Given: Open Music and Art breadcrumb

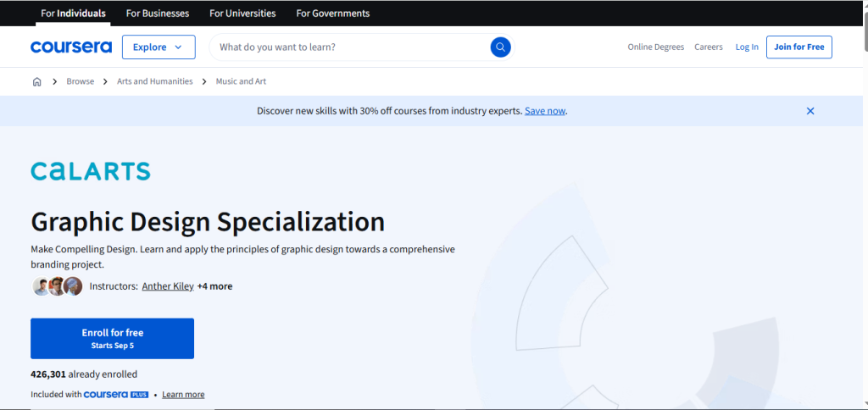Looking at the screenshot, I should pyautogui.click(x=241, y=81).
